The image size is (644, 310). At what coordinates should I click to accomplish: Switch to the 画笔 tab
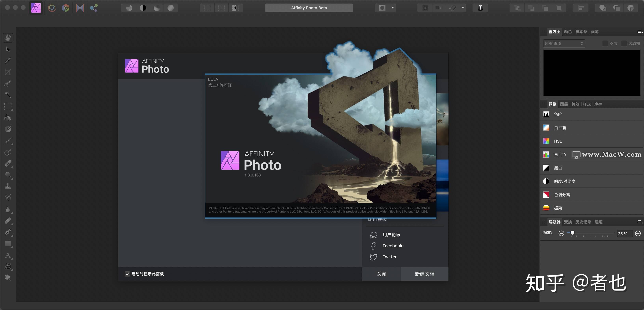[x=595, y=32]
